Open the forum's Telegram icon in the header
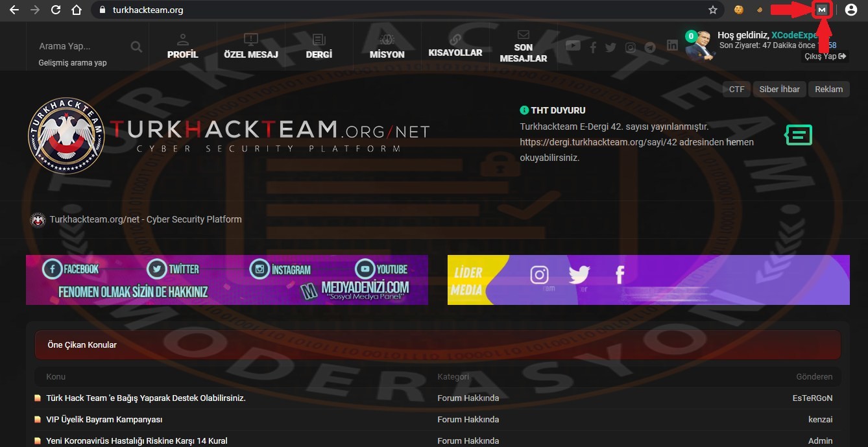This screenshot has width=868, height=447. (650, 47)
